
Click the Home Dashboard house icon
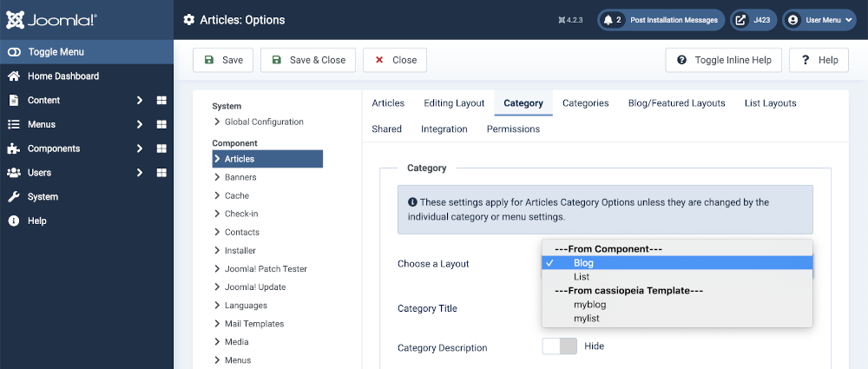pos(14,76)
